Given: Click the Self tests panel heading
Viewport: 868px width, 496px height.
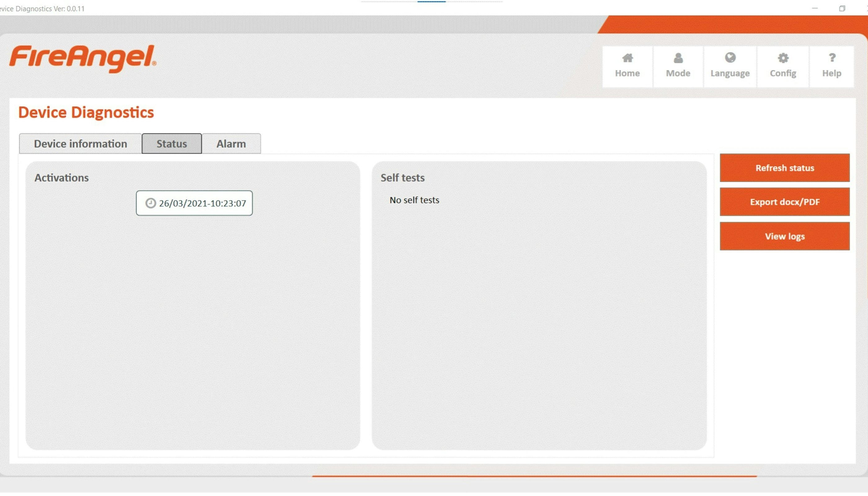Looking at the screenshot, I should (x=402, y=178).
